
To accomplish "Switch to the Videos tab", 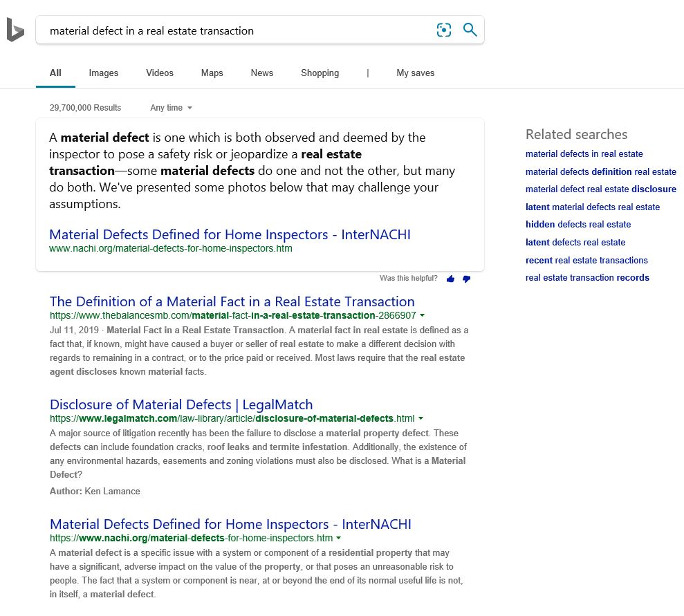I will coord(160,73).
